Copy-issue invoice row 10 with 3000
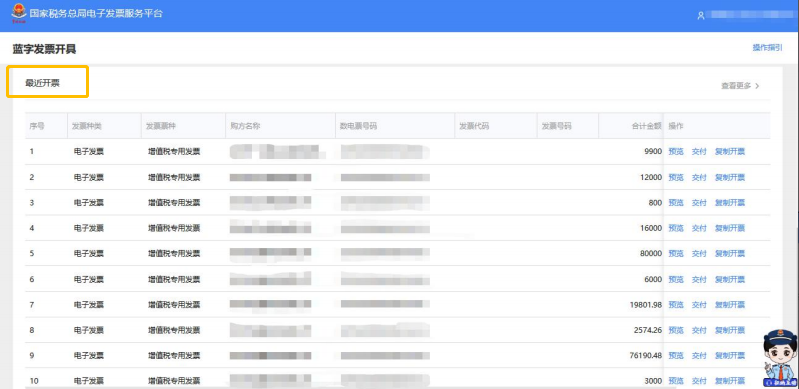 tap(730, 381)
